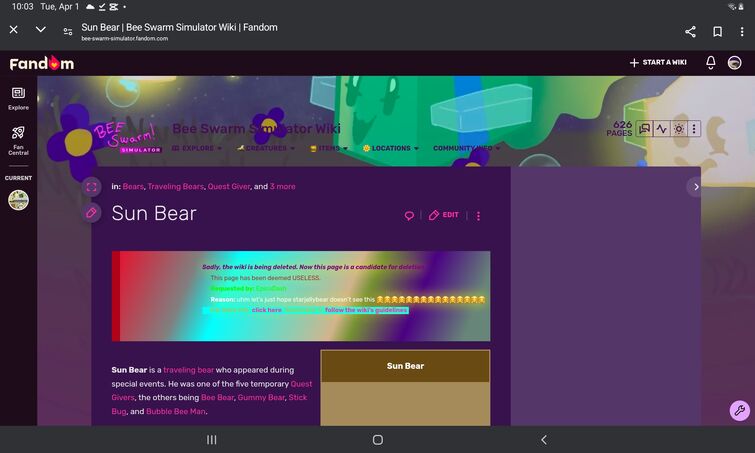Close the browser custom tab

point(13,30)
